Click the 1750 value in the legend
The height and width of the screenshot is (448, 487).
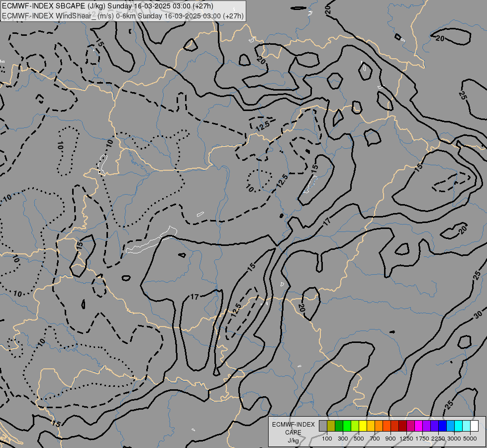coord(422,439)
